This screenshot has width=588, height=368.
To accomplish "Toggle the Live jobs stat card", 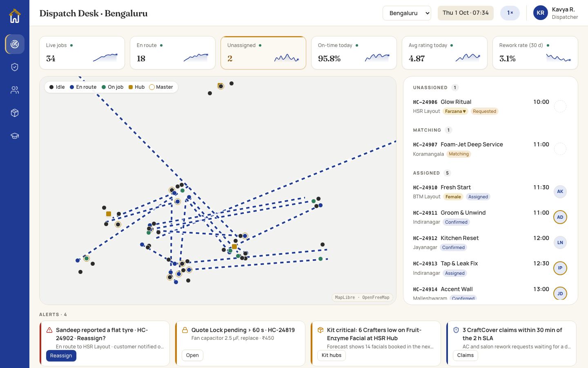I will [82, 53].
